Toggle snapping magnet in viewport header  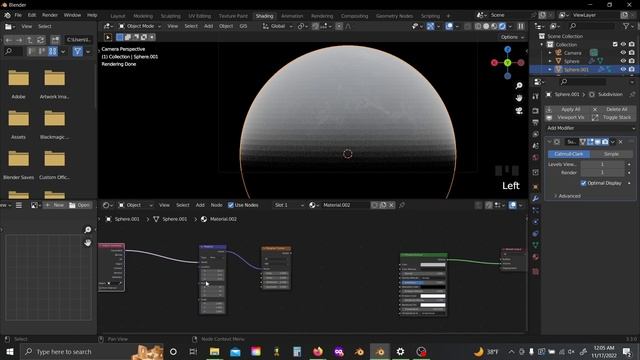pos(316,26)
